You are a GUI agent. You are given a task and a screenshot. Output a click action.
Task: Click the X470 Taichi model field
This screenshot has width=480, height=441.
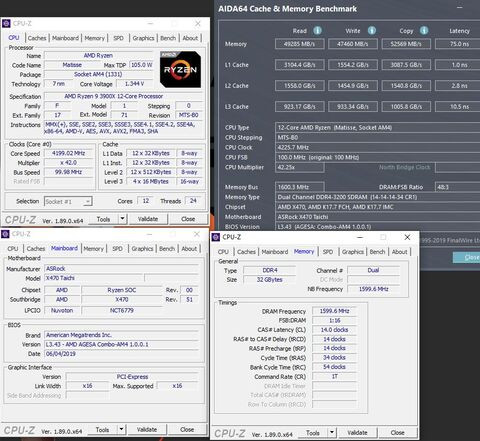click(94, 278)
